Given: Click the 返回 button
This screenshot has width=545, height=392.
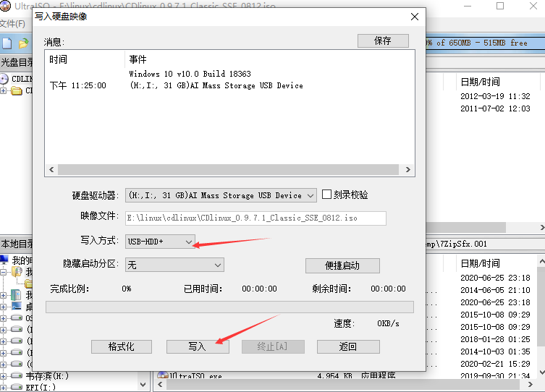Looking at the screenshot, I should coord(348,346).
